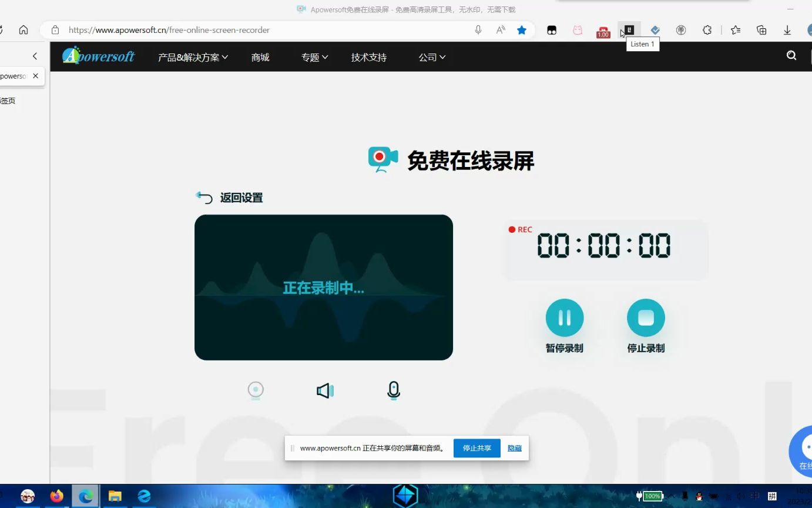The height and width of the screenshot is (508, 812).
Task: Open the Favorites list icon
Action: click(x=736, y=31)
